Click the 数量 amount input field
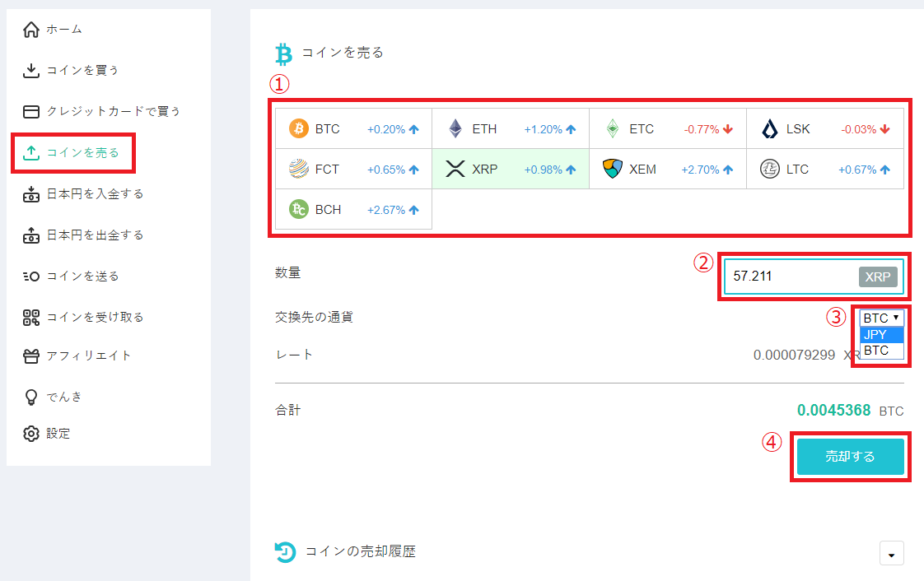924x581 pixels. (x=814, y=277)
